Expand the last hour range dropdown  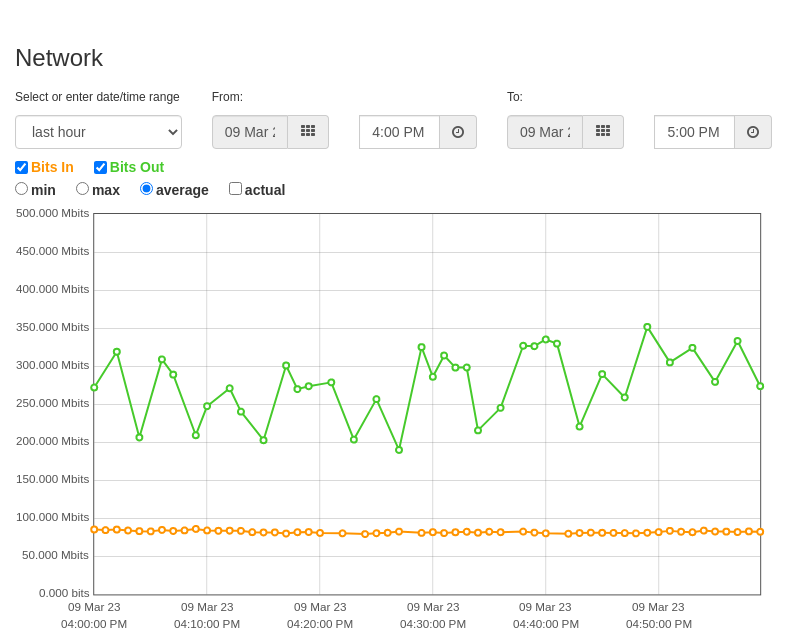click(98, 132)
